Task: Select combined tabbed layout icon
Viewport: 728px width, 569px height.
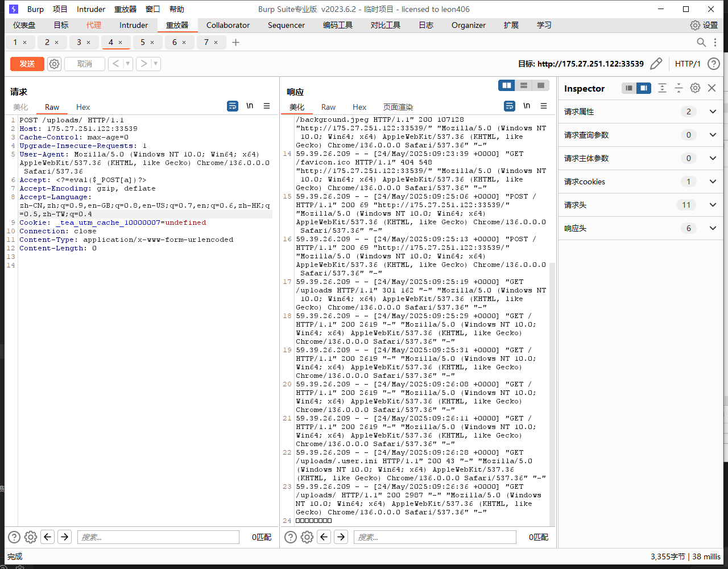Action: click(541, 85)
